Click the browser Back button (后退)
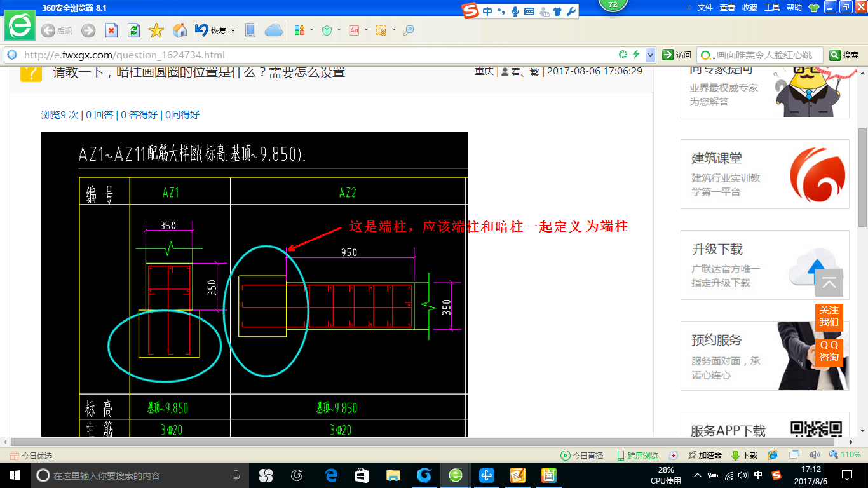 (x=57, y=30)
